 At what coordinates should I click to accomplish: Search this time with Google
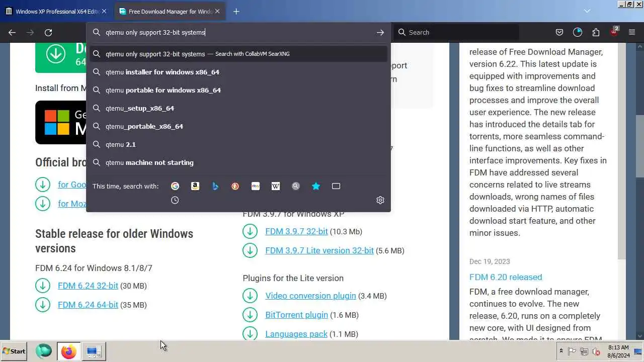pos(175,186)
